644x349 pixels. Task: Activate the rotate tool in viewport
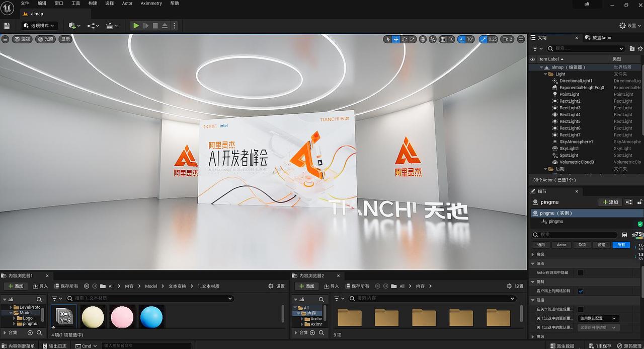click(405, 39)
